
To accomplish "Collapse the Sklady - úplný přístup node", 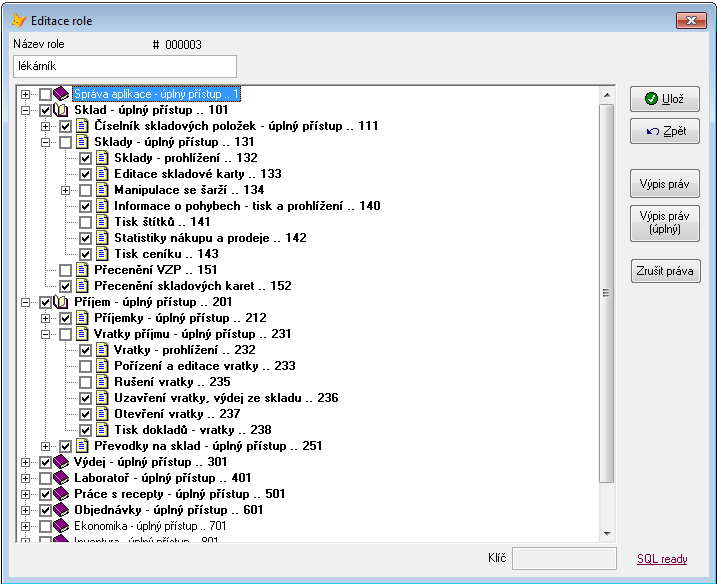I will (45, 142).
